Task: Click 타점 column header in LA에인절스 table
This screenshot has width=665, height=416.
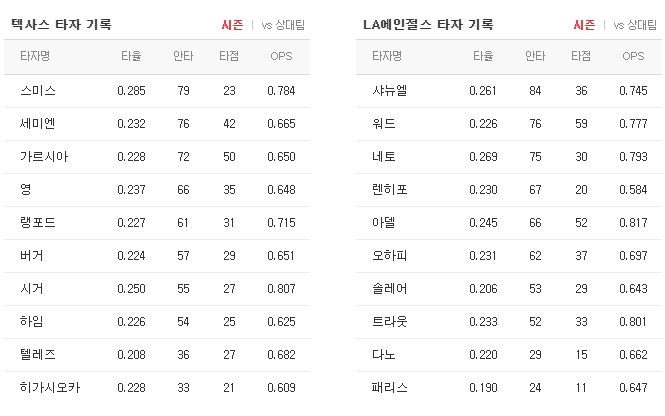Action: click(581, 56)
